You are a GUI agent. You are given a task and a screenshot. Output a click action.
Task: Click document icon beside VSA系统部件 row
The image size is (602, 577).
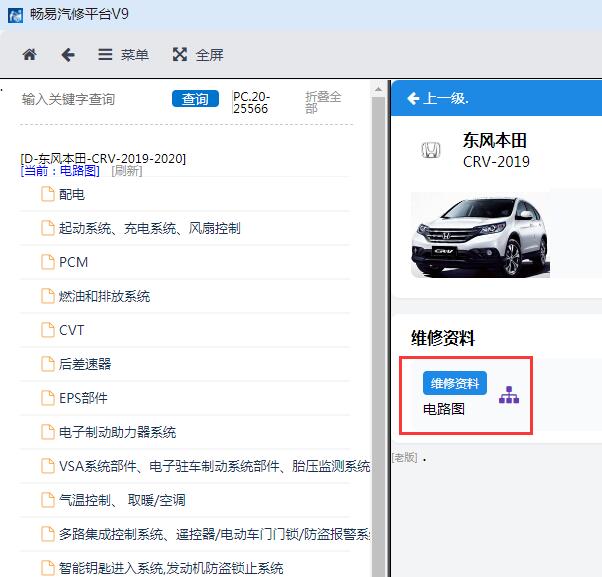coord(48,466)
